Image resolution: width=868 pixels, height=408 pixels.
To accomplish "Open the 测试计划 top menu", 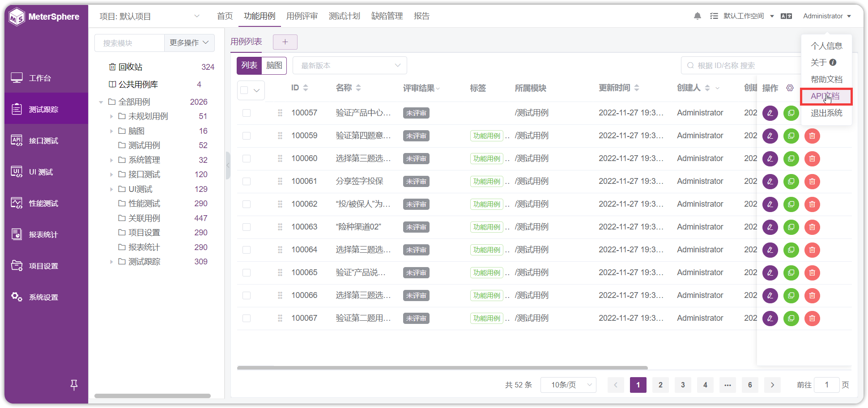I will point(345,16).
